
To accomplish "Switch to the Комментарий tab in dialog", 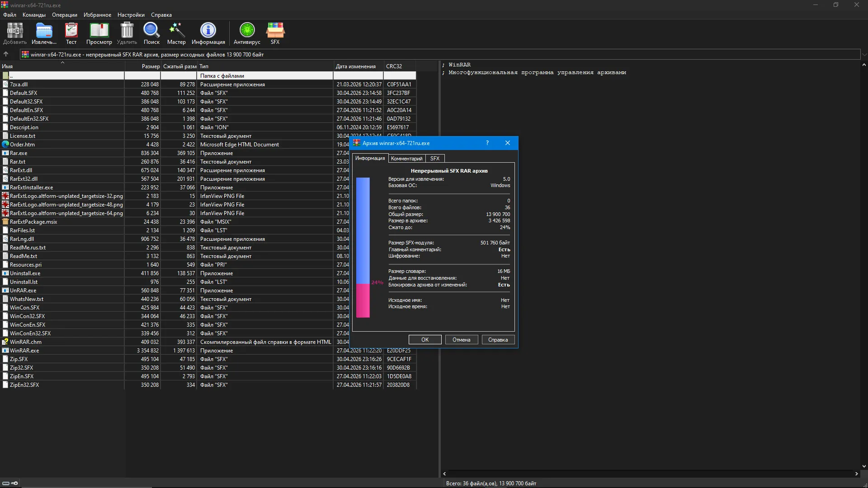I will coord(406,159).
